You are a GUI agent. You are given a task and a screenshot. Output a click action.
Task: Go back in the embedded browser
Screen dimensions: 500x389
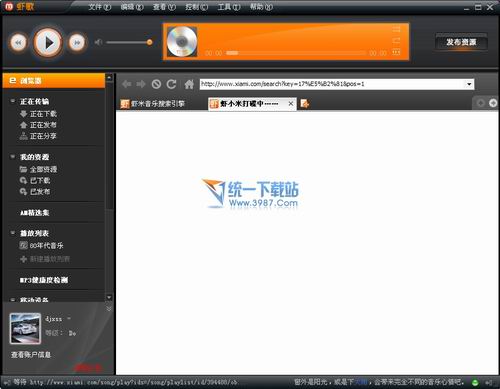click(126, 84)
